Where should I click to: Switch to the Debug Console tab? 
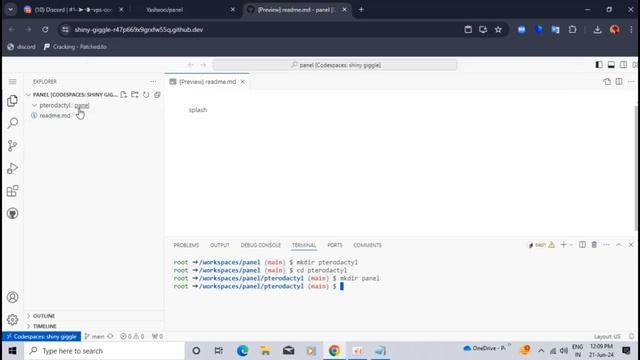click(x=260, y=245)
